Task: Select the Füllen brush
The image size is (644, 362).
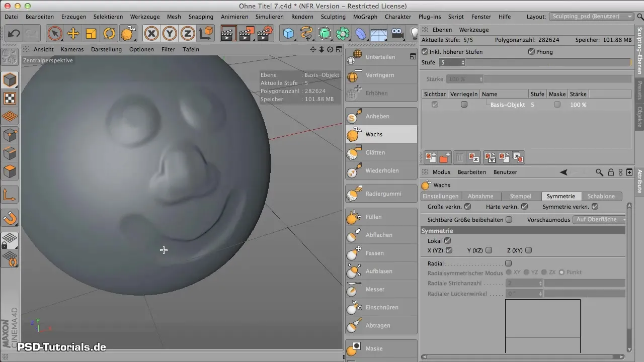Action: [x=381, y=217]
